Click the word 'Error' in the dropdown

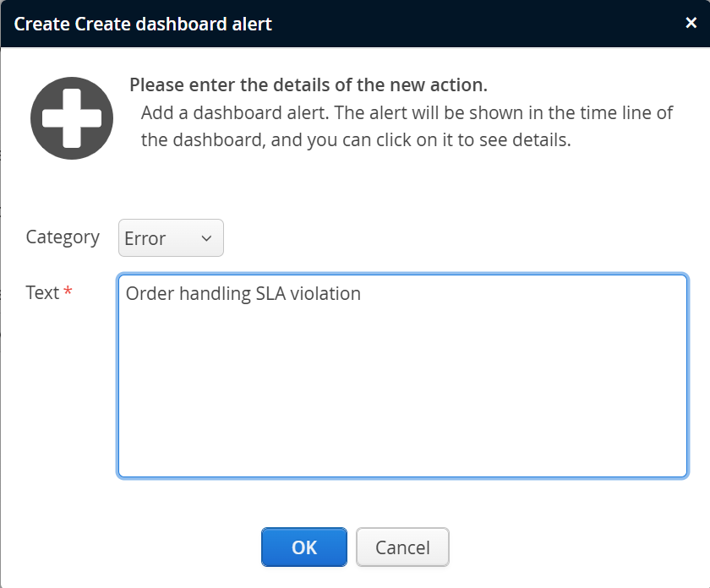145,239
